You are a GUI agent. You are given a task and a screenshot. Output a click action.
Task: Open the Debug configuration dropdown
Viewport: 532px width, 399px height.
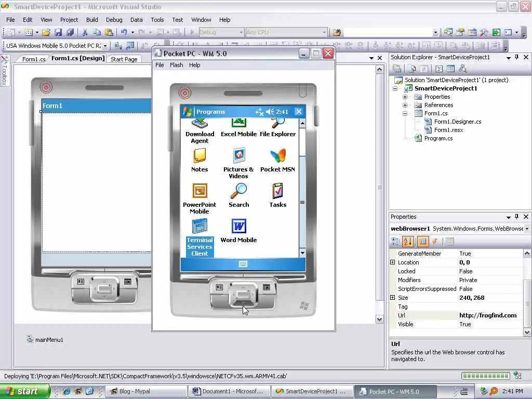[x=241, y=32]
